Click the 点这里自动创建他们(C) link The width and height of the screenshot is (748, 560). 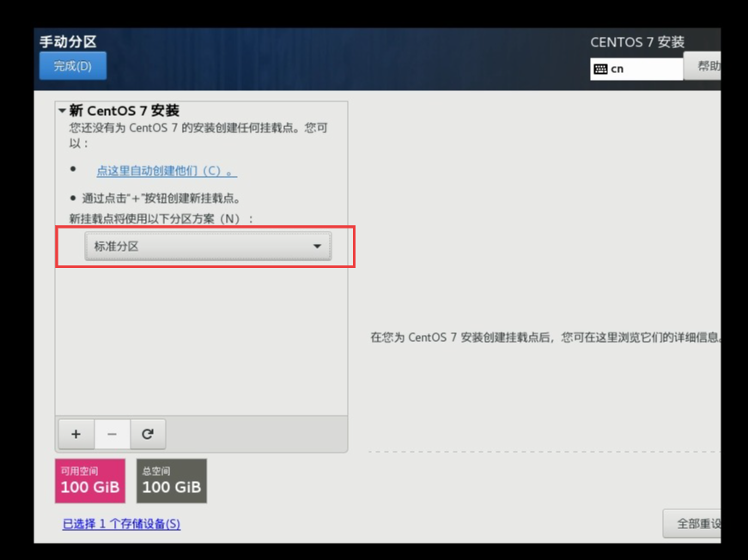(x=167, y=171)
